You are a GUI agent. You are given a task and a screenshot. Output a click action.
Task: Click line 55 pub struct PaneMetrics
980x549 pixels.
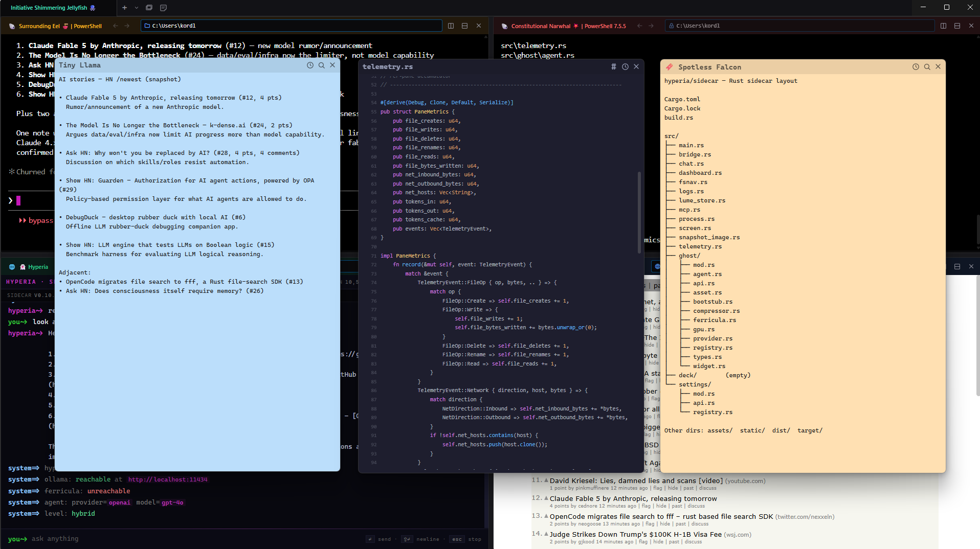tap(417, 111)
